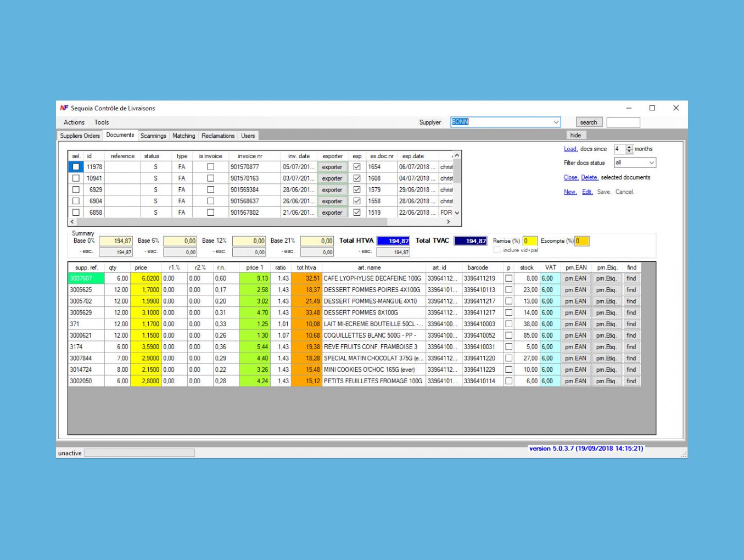Click find button for DESSERT POMMES-MANGUE row
The height and width of the screenshot is (560, 744).
631,301
